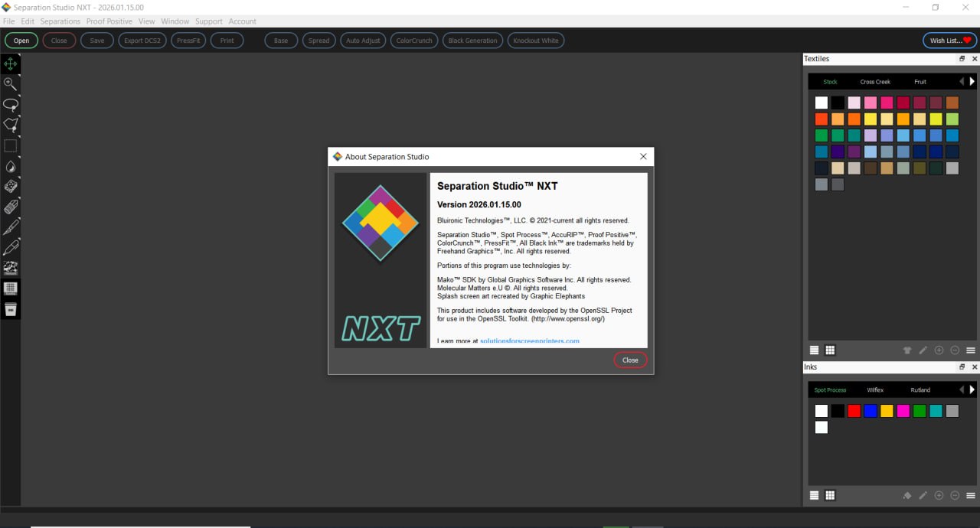
Task: Float the Textiles panel with its undock icon
Action: point(962,59)
